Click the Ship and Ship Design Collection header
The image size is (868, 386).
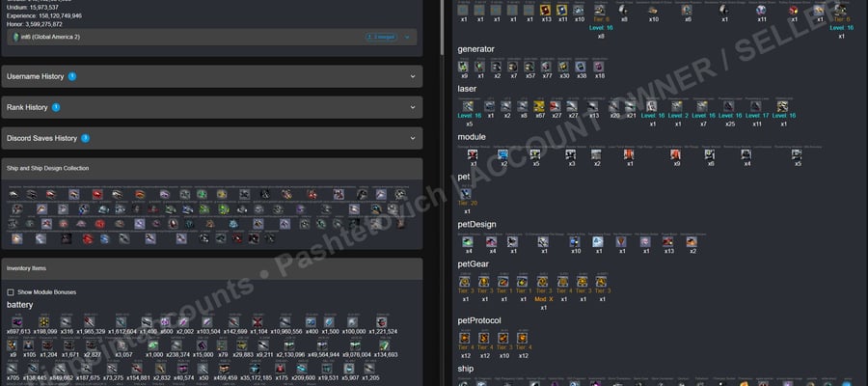click(211, 168)
